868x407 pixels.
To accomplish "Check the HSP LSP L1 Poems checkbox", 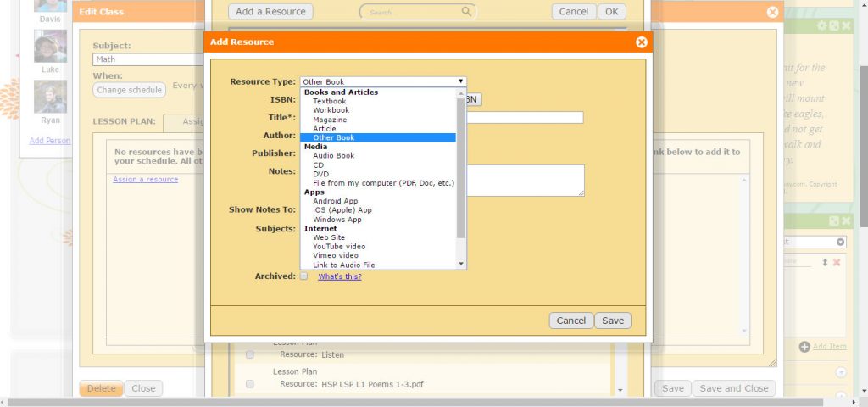I will point(250,384).
